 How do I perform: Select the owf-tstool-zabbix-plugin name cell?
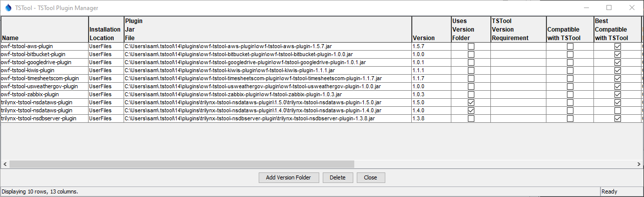(x=45, y=94)
